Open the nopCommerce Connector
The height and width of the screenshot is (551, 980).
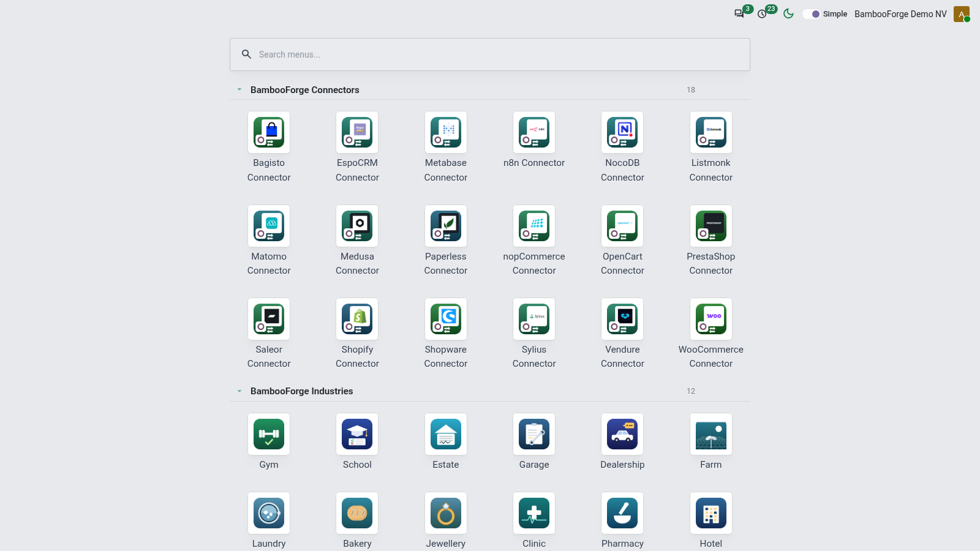pos(534,226)
